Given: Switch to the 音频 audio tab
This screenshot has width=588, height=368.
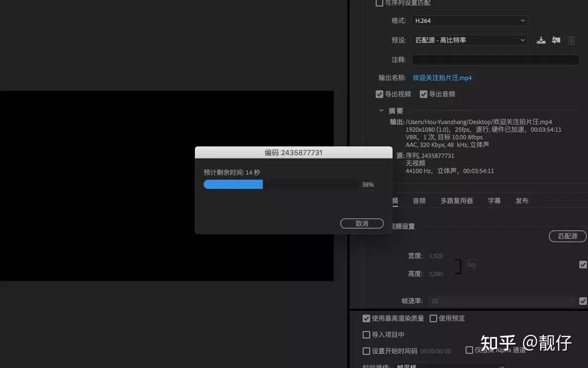Looking at the screenshot, I should tap(419, 200).
